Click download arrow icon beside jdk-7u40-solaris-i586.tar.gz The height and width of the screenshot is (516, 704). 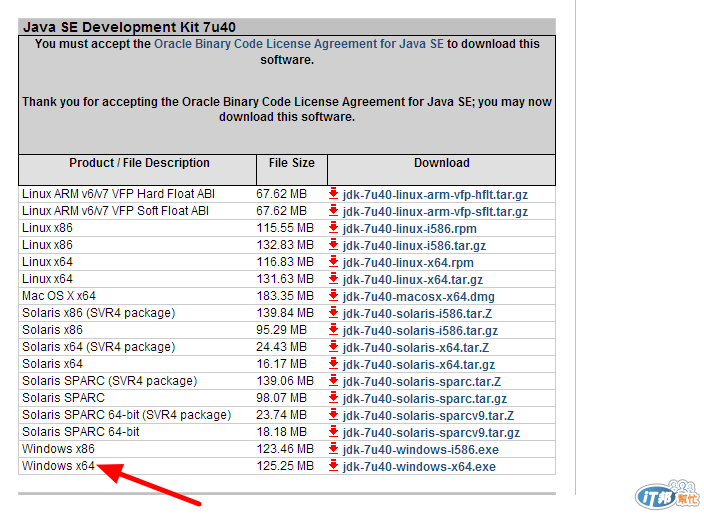(x=333, y=330)
